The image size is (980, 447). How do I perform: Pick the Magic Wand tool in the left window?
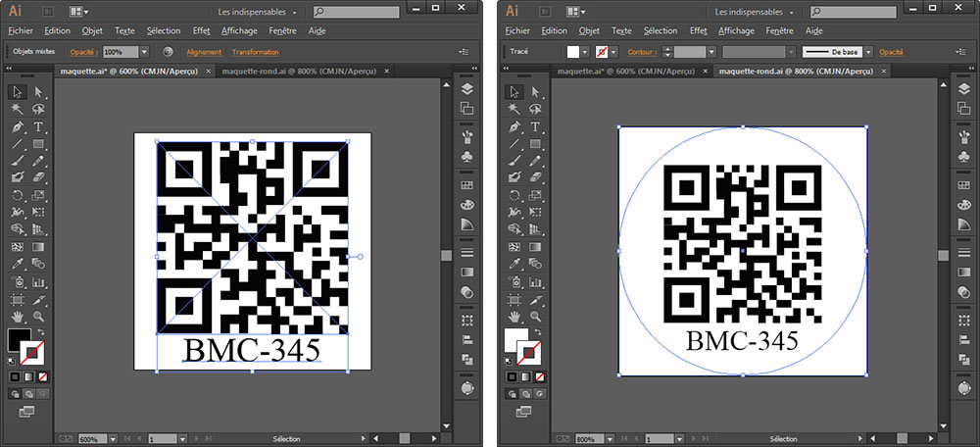click(18, 110)
